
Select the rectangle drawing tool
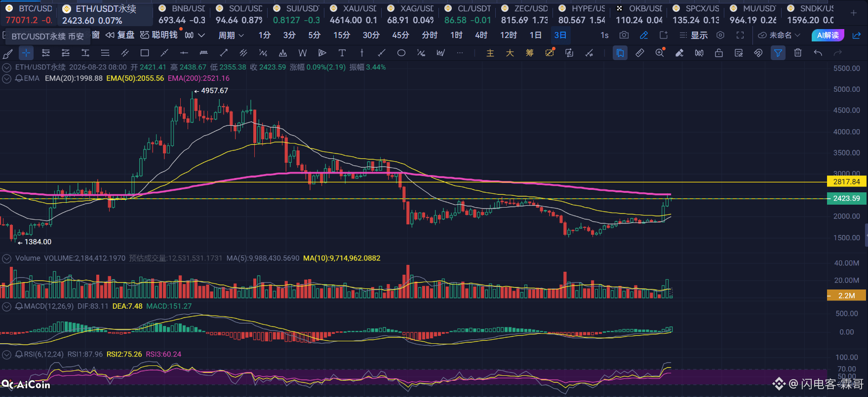(x=145, y=53)
